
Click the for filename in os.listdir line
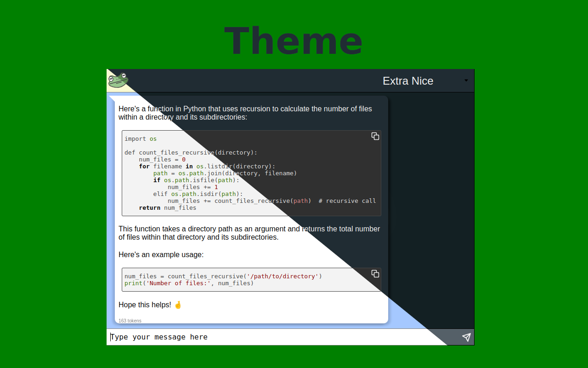(207, 166)
